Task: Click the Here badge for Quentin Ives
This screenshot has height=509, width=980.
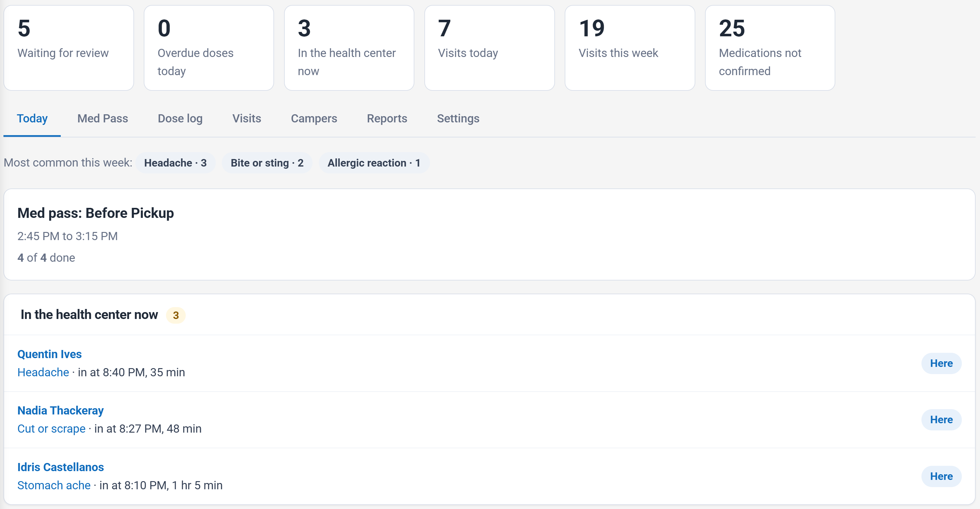Action: [941, 363]
